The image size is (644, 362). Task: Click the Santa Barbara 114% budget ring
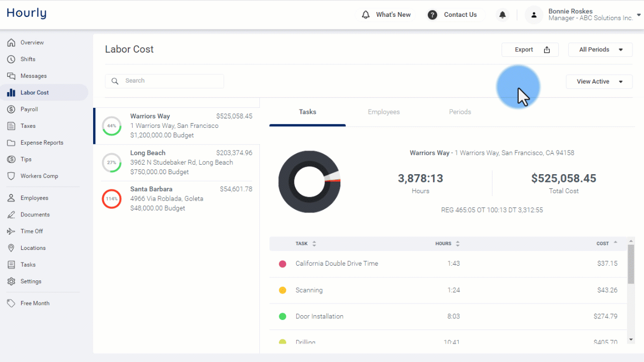point(112,199)
